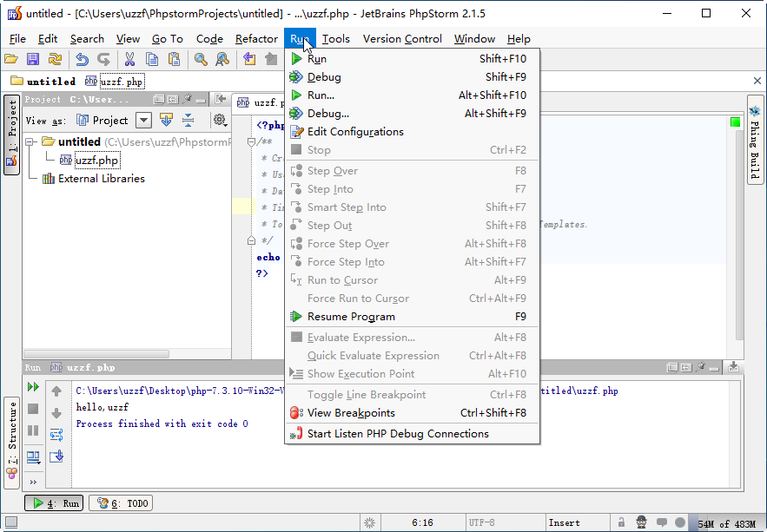The image size is (767, 532).
Task: Open the 7: Structure side tab
Action: point(12,443)
